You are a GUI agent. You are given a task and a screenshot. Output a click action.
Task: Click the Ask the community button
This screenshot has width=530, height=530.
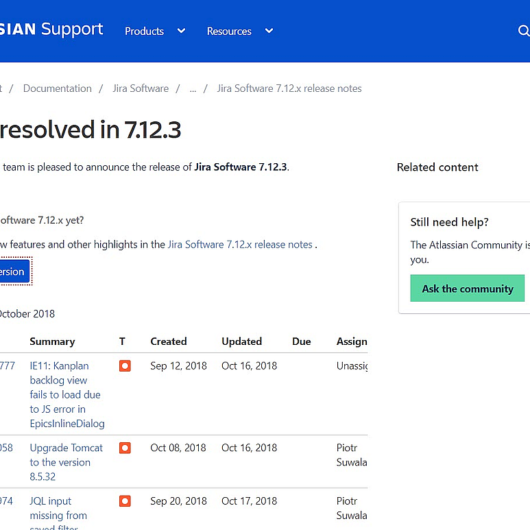tap(467, 288)
